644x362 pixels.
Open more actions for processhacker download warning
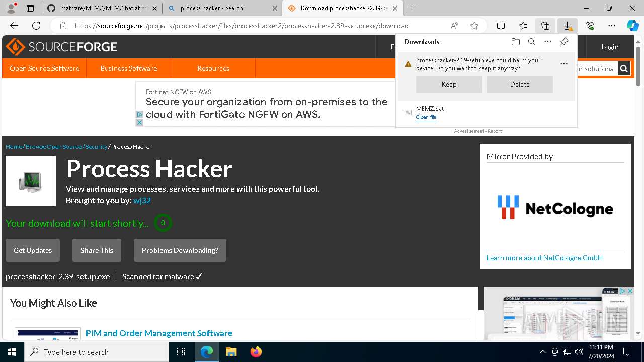(563, 64)
